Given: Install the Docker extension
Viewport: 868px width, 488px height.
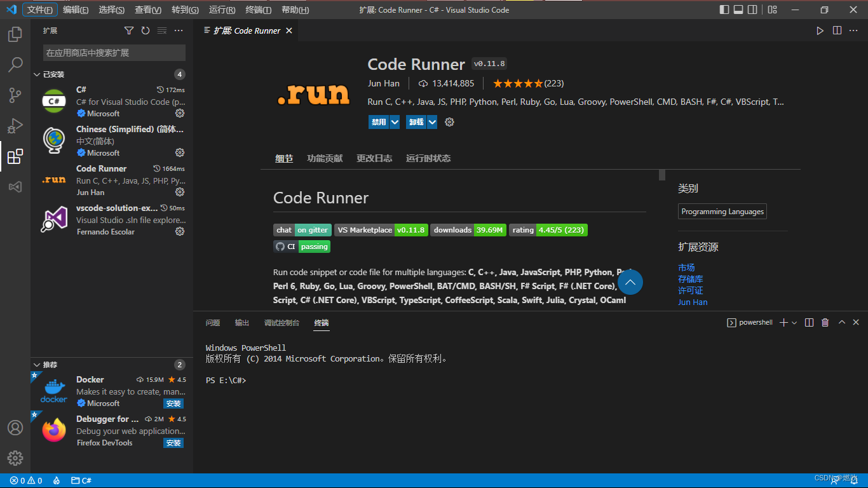Looking at the screenshot, I should [173, 403].
